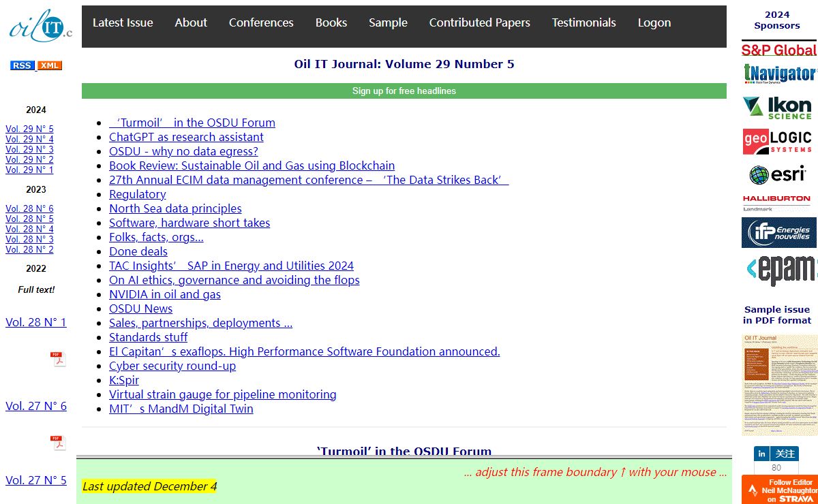Visit IFP Energies nouvelles sponsor logo
Image resolution: width=818 pixels, height=504 pixels.
pyautogui.click(x=779, y=233)
